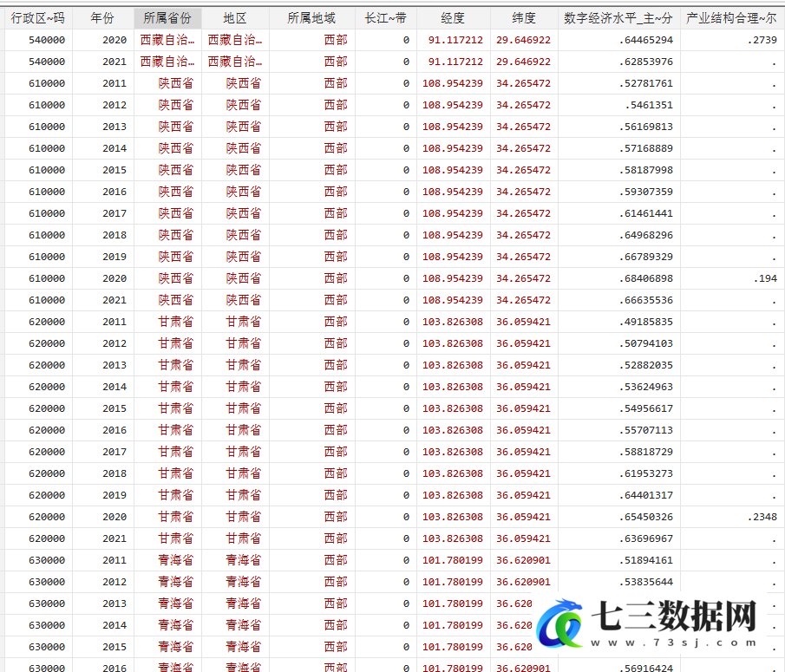Viewport: 785px width, 672px height.
Task: Click value .52781761 for 陕西省 2011
Action: click(646, 83)
